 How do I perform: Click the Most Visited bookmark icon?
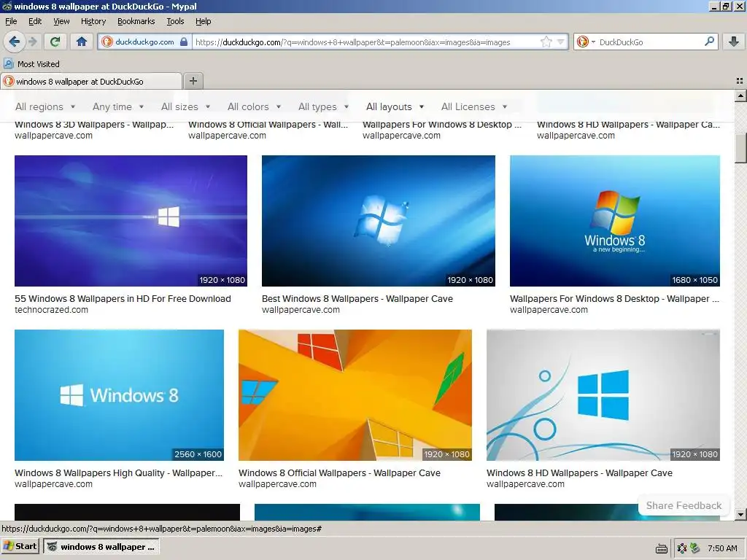[9, 63]
